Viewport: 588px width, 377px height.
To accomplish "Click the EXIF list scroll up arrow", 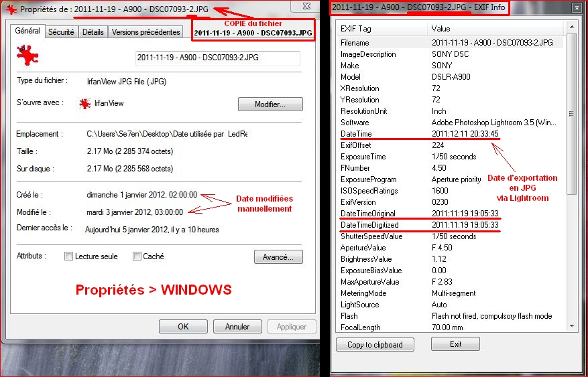I will coord(571,27).
